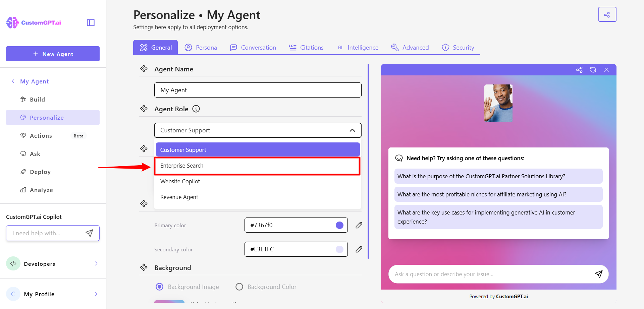Viewport: 644px width, 309px height.
Task: Open the Build section
Action: (53, 100)
